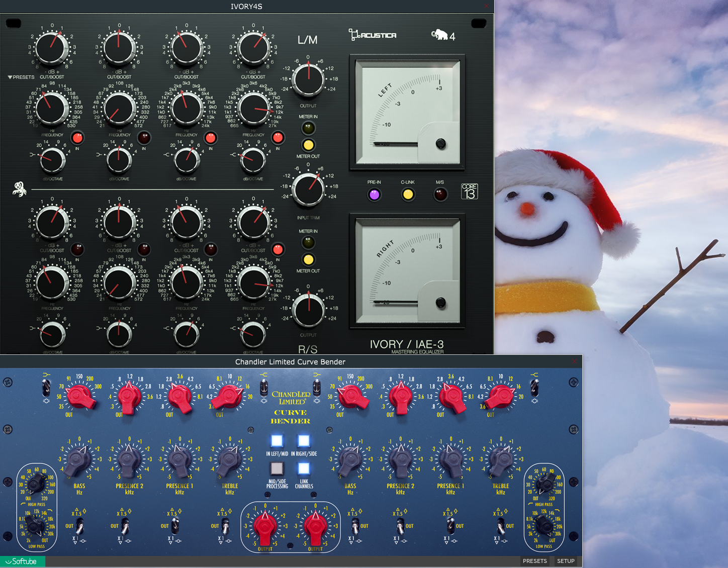Toggle the L/M METER OUT yellow button
The height and width of the screenshot is (568, 728).
pyautogui.click(x=308, y=145)
